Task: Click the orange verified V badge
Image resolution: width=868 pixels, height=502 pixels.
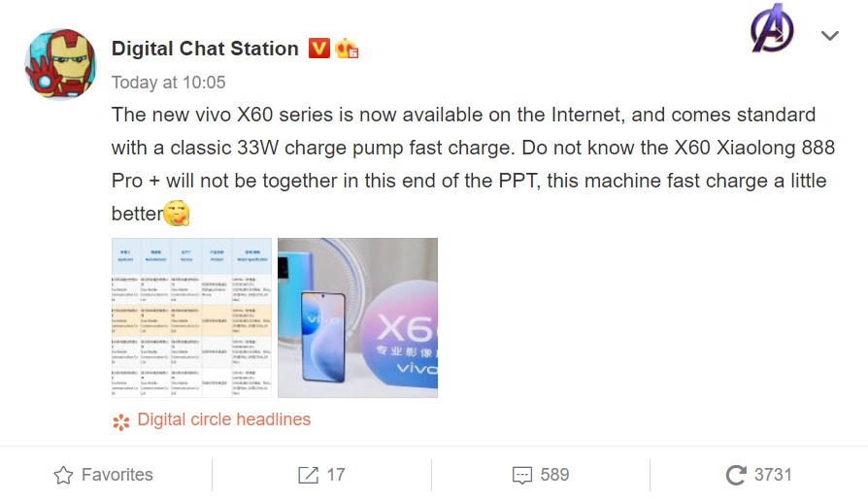Action: [x=318, y=48]
